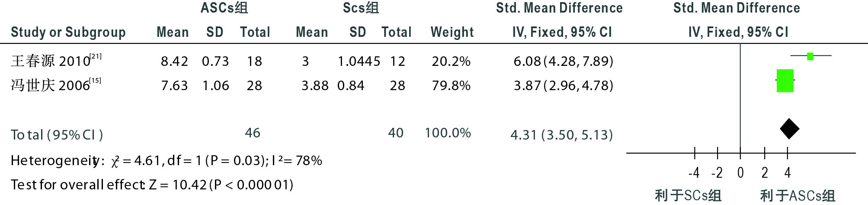Select the 冯世庆 2006 study label

click(56, 85)
